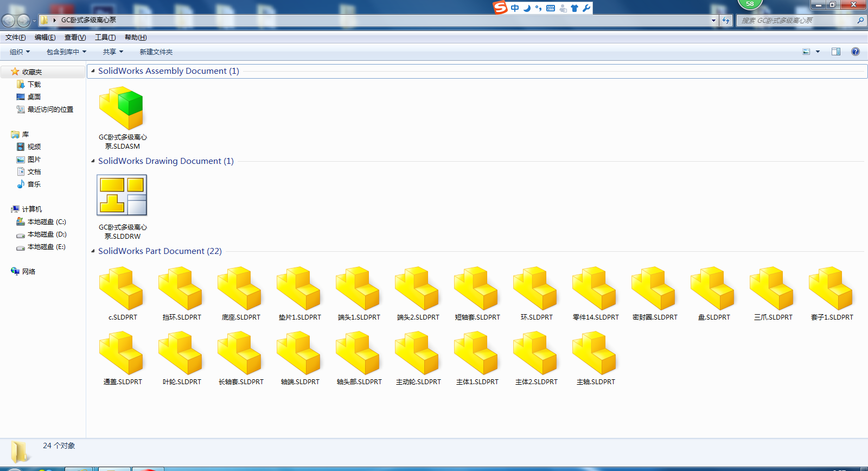Open Sogou input method wrench settings
The width and height of the screenshot is (868, 471).
[x=586, y=8]
